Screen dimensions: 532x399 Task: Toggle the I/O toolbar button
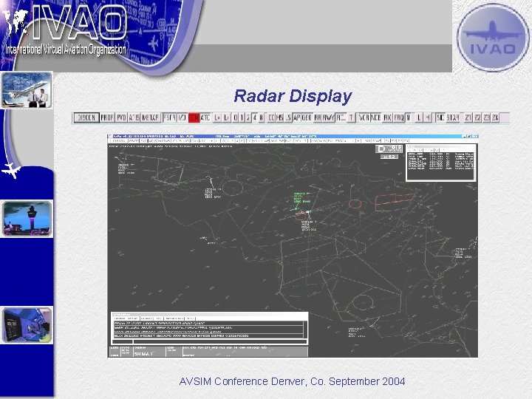(183, 117)
